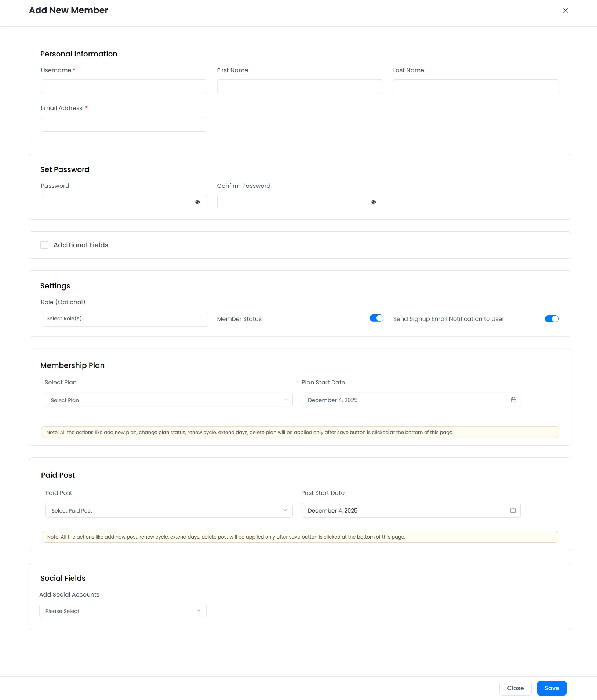
Task: Open the social accounts selector chevron
Action: point(199,610)
